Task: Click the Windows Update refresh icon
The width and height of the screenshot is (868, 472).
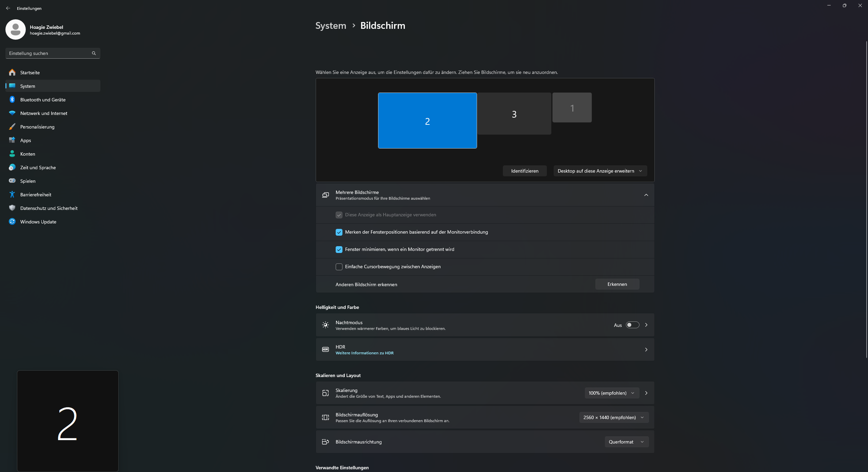Action: coord(12,221)
